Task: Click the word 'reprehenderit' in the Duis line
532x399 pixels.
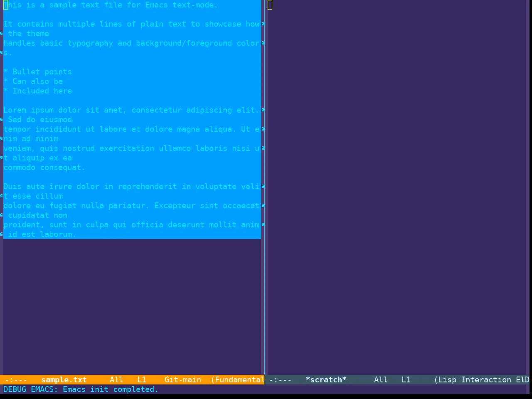Action: coord(147,187)
